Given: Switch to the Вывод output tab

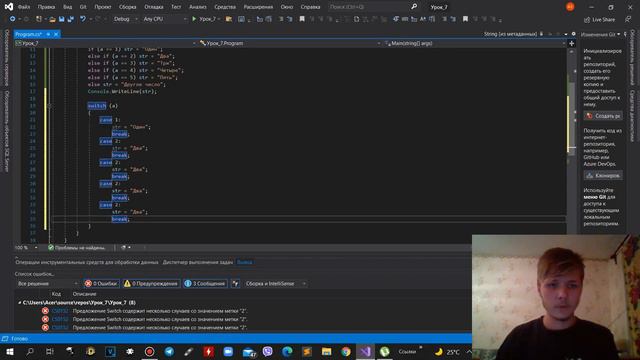Looking at the screenshot, I should 244,262.
